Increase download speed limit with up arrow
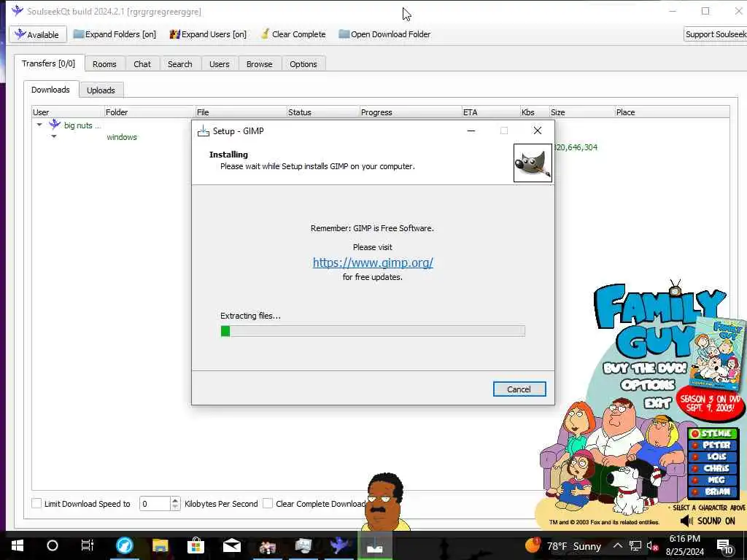This screenshot has height=560, width=747. pos(175,500)
